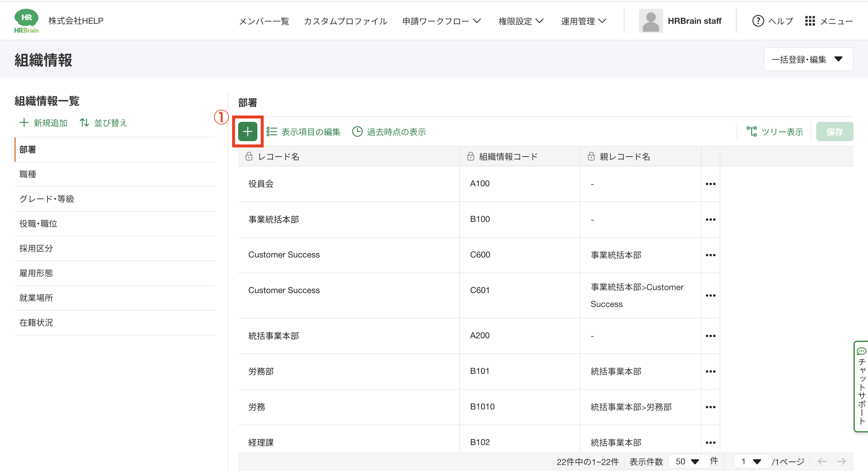868x471 pixels.
Task: Click the 株式会社HELP company name
Action: coord(76,21)
